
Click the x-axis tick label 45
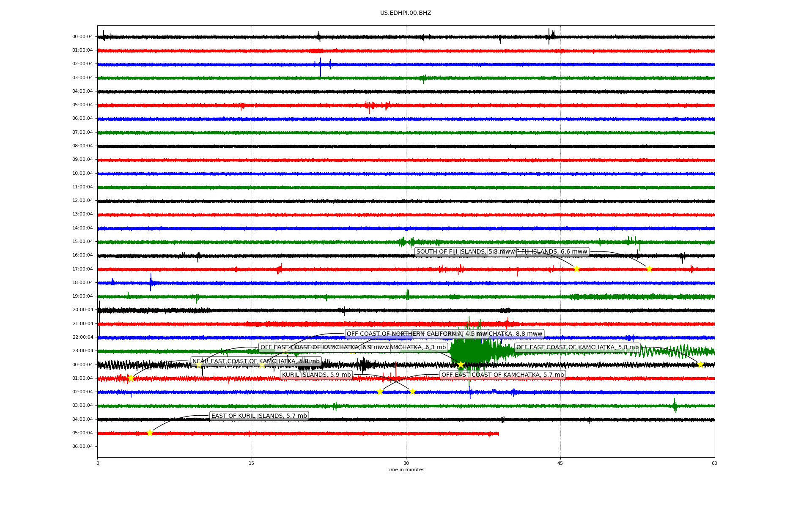point(560,463)
